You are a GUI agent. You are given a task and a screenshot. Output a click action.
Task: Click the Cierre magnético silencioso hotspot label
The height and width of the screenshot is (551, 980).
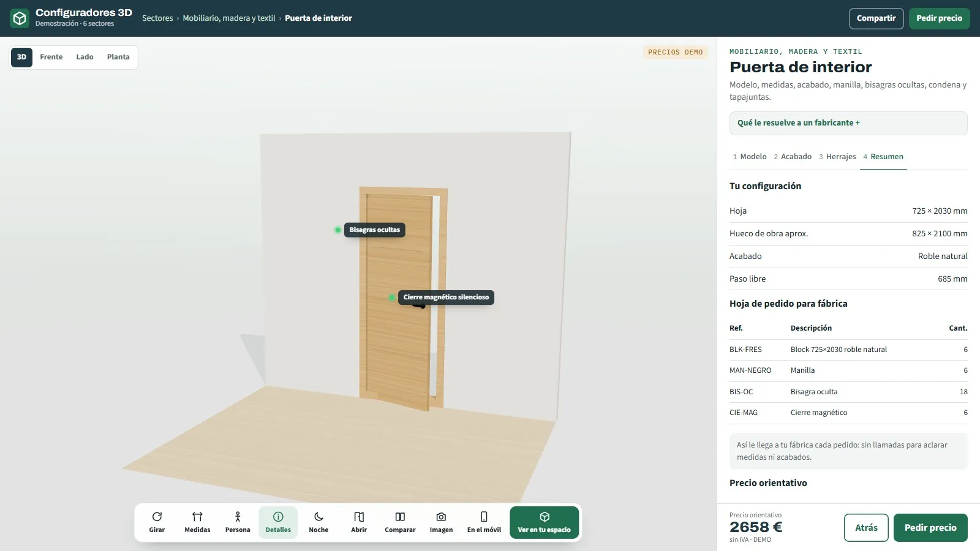click(446, 298)
